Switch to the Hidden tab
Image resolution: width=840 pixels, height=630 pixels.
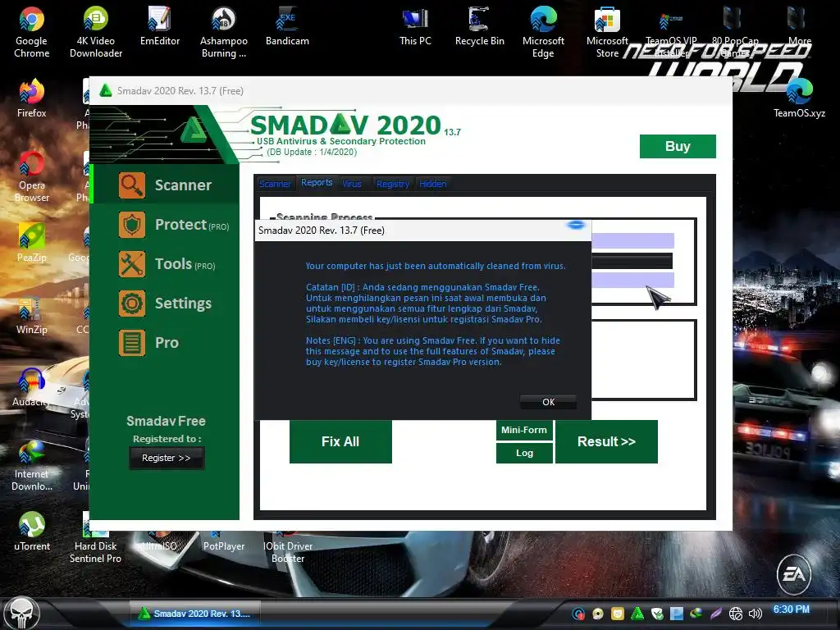click(x=433, y=184)
